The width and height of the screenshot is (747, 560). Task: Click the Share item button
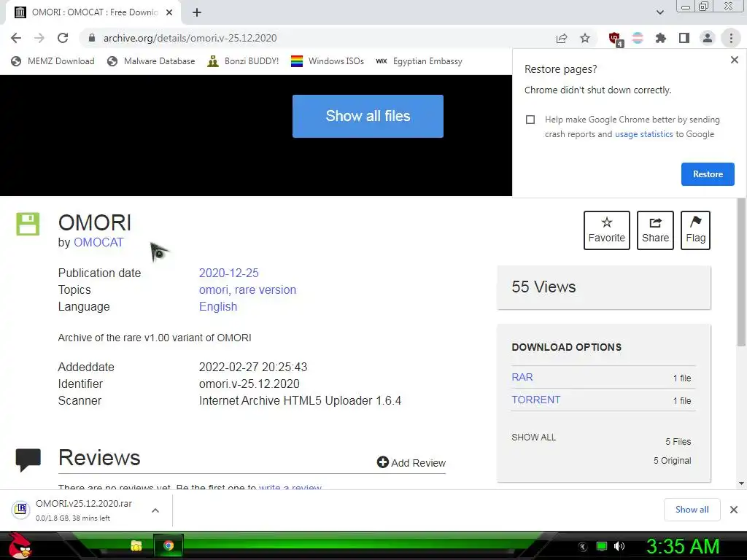point(655,230)
